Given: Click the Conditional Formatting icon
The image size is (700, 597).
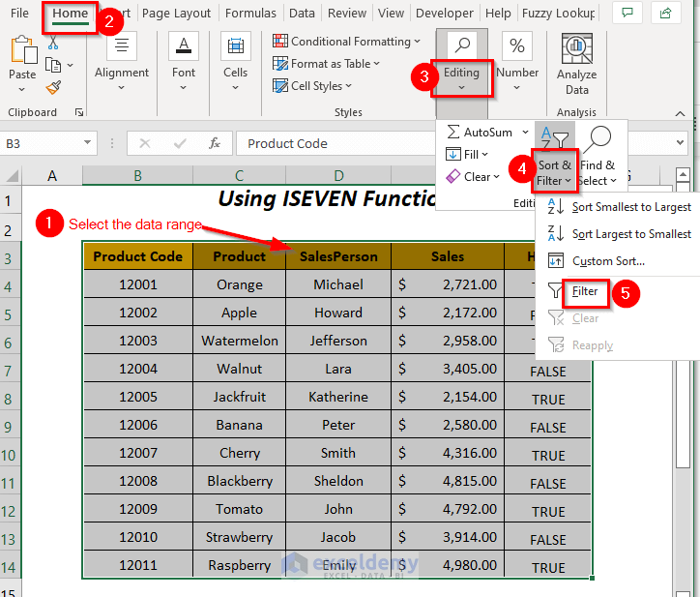Looking at the screenshot, I should coord(280,41).
